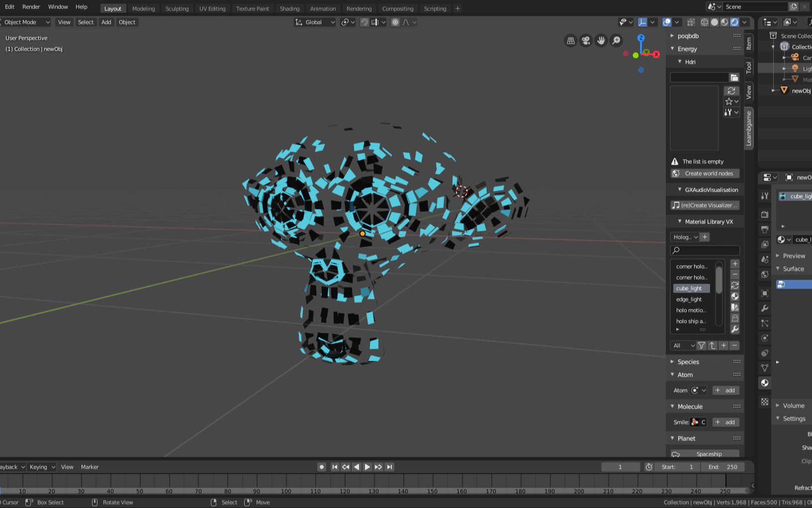
Task: Select cube_light in the material library list
Action: point(691,288)
